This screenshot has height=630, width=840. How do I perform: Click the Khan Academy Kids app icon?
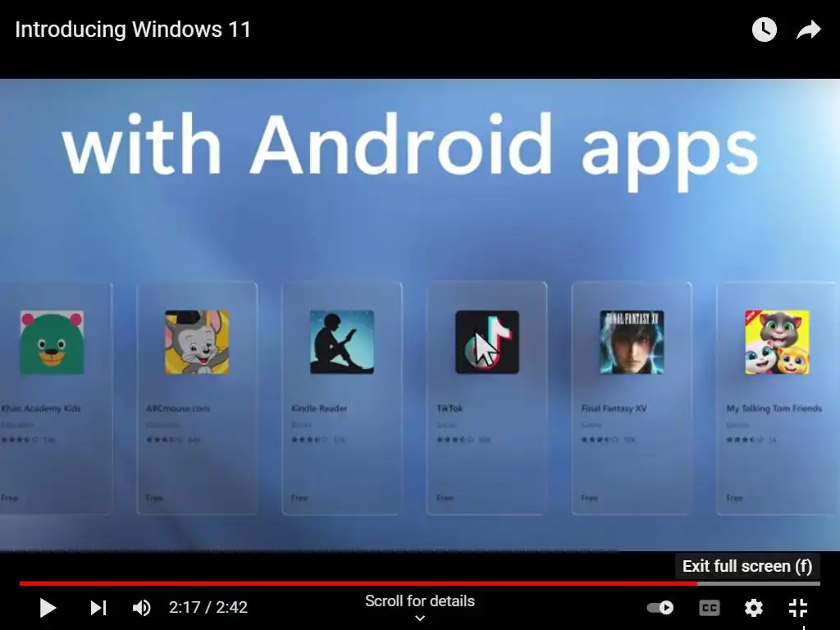[52, 342]
